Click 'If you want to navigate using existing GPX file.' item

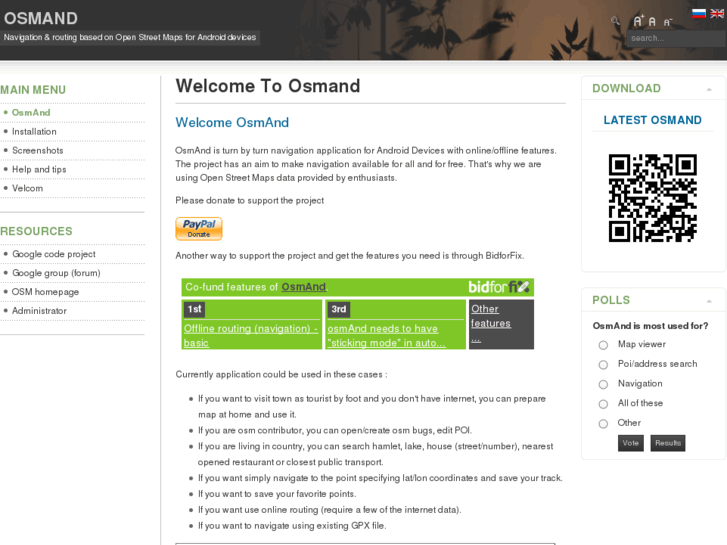pyautogui.click(x=292, y=526)
